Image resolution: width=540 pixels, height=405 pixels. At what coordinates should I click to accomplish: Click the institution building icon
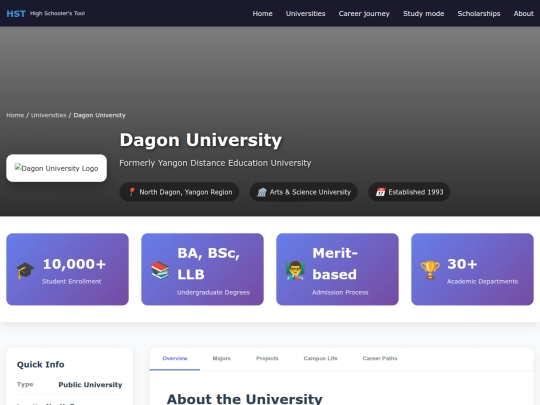262,192
